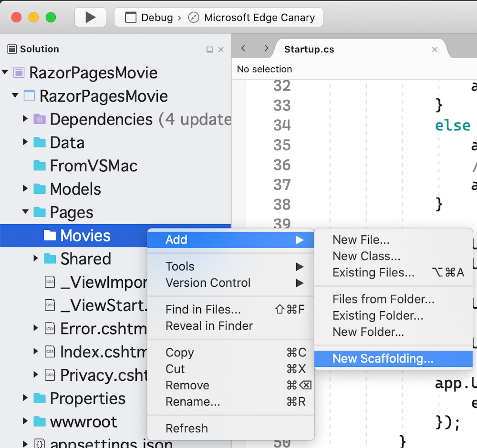Close the Startup.cs editor tab
Screen dimensions: 477x448
click(x=435, y=49)
